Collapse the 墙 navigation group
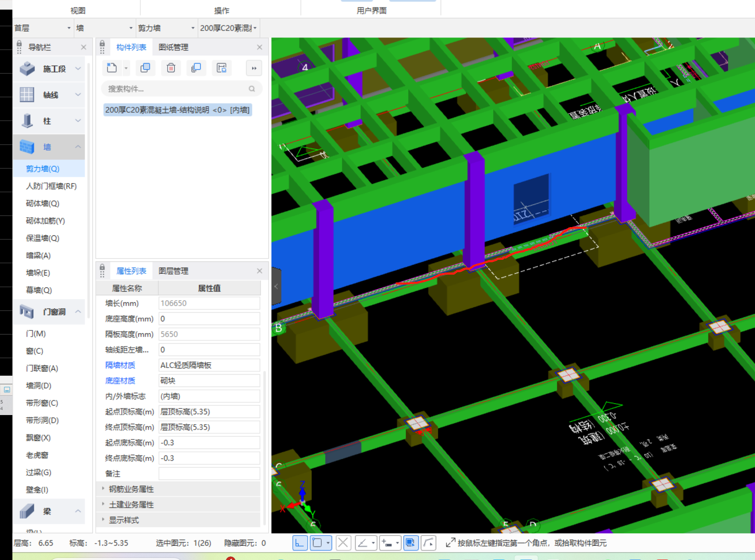Image resolution: width=755 pixels, height=560 pixels. click(78, 147)
